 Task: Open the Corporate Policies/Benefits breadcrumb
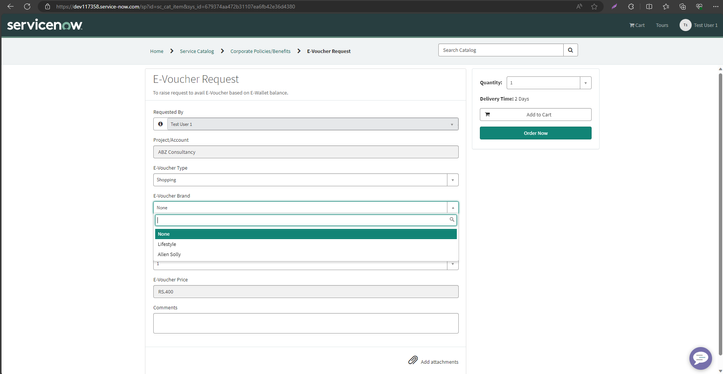(x=261, y=51)
